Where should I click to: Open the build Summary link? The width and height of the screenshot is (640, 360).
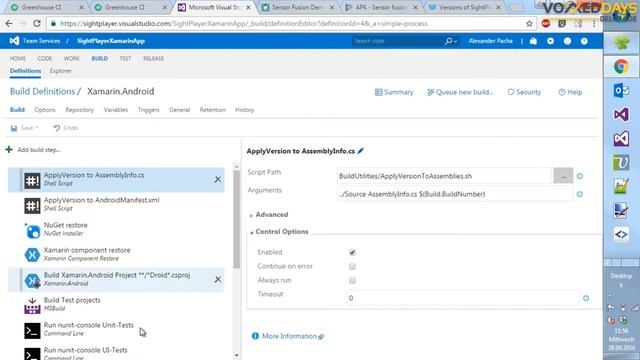coord(394,92)
